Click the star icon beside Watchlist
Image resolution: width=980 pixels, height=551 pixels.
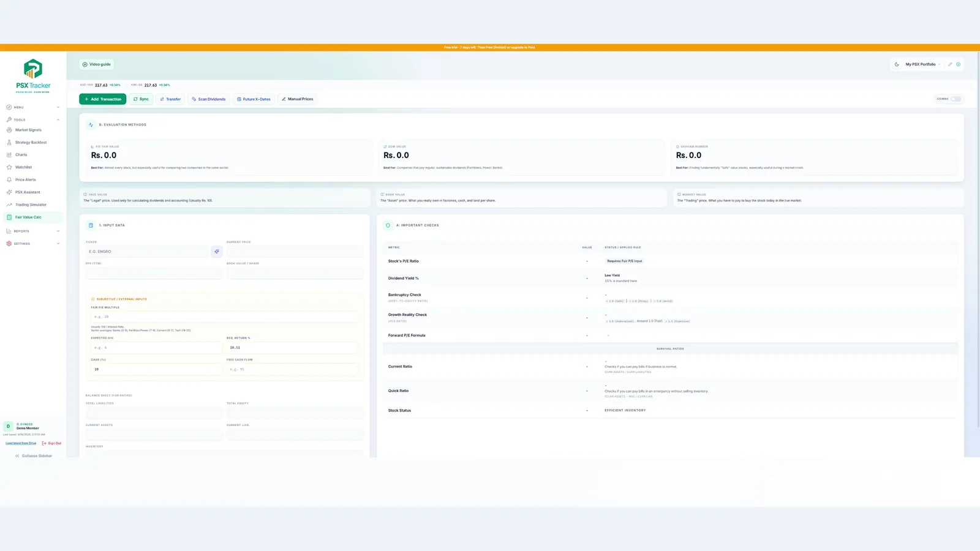click(9, 167)
